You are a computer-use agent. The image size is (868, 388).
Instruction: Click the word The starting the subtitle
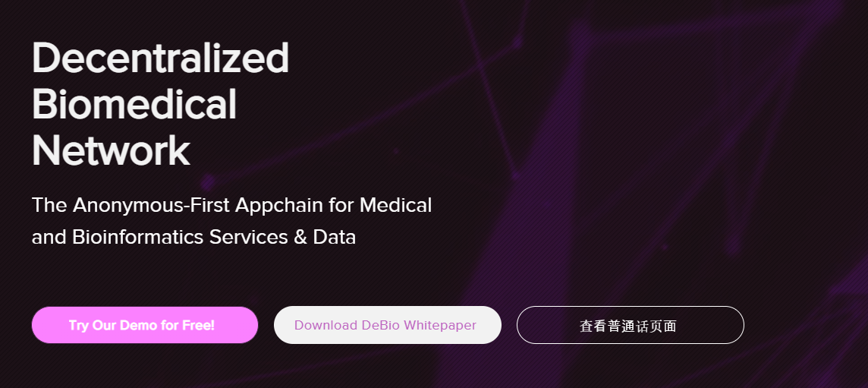(50, 205)
